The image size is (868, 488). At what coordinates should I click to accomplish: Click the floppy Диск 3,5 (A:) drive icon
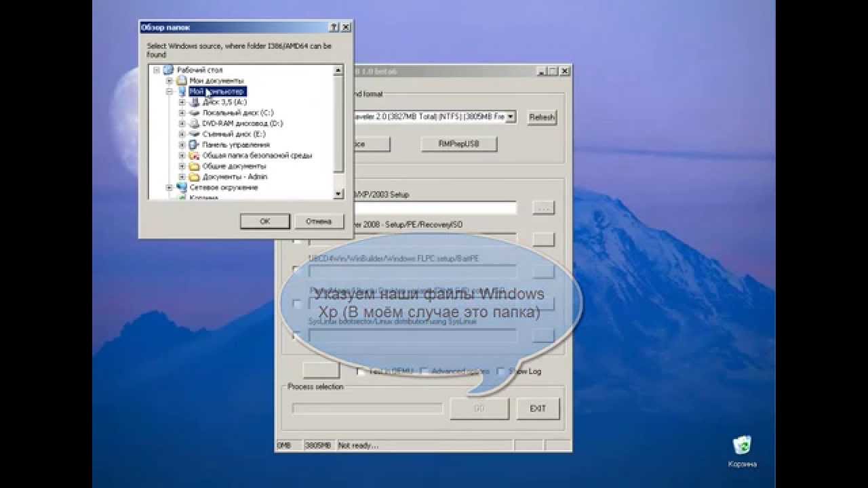[194, 102]
